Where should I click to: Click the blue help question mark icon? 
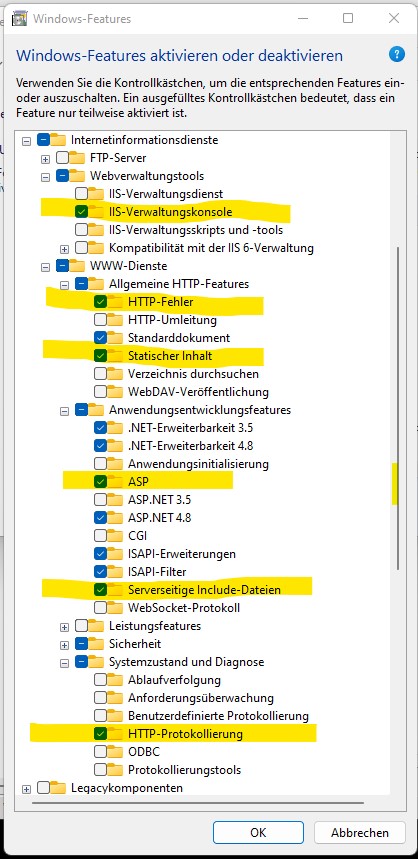(397, 54)
